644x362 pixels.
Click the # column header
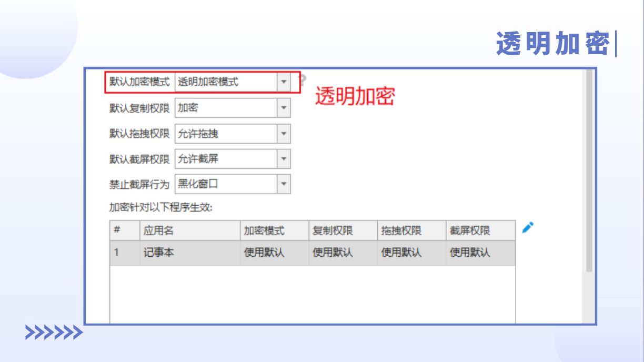click(x=125, y=230)
